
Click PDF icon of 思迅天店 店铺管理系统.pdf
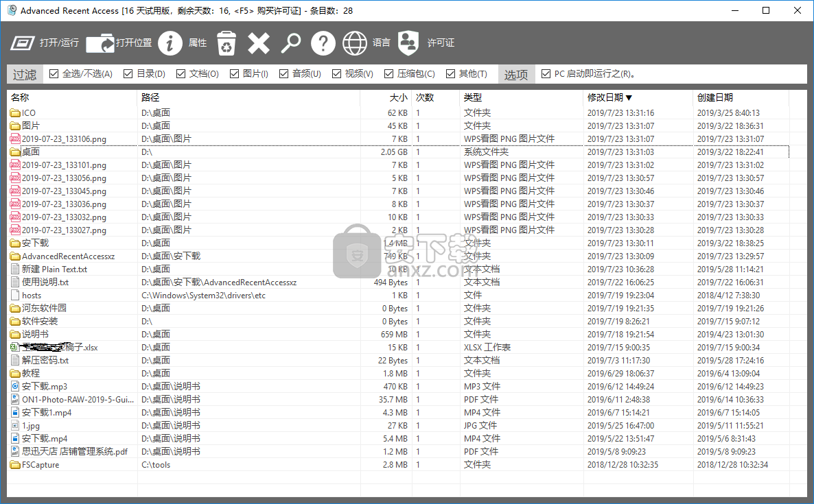[15, 451]
